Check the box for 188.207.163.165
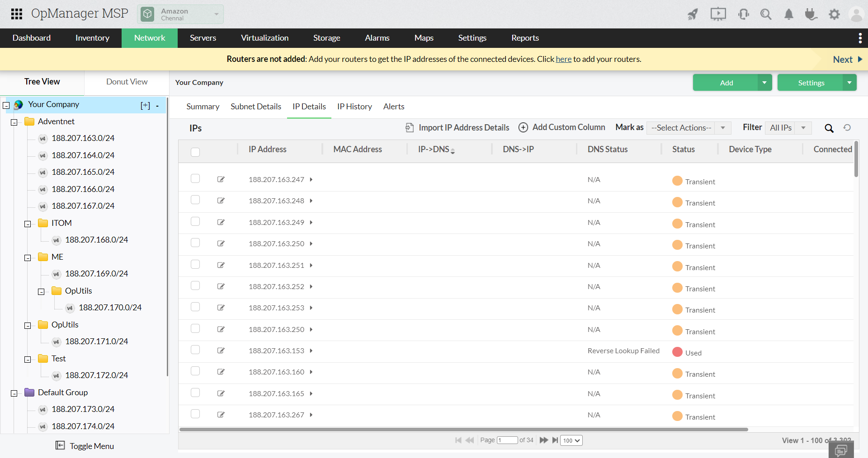 coord(195,393)
